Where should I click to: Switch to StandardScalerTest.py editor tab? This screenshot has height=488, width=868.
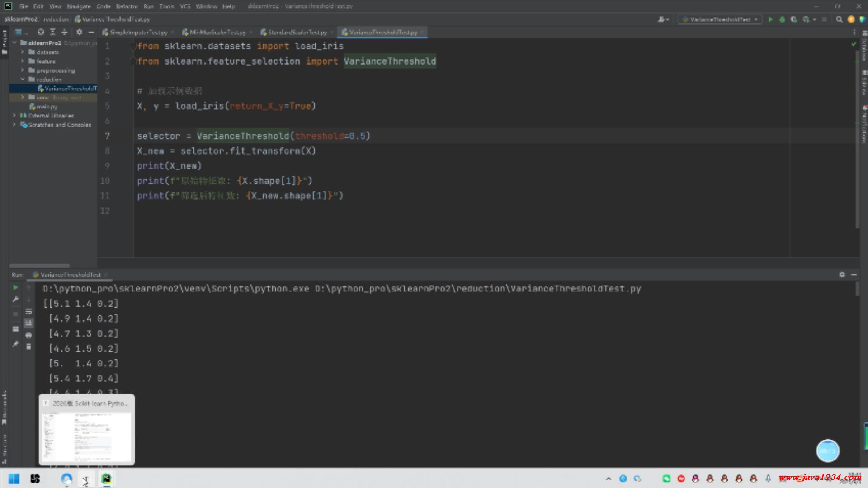click(297, 33)
